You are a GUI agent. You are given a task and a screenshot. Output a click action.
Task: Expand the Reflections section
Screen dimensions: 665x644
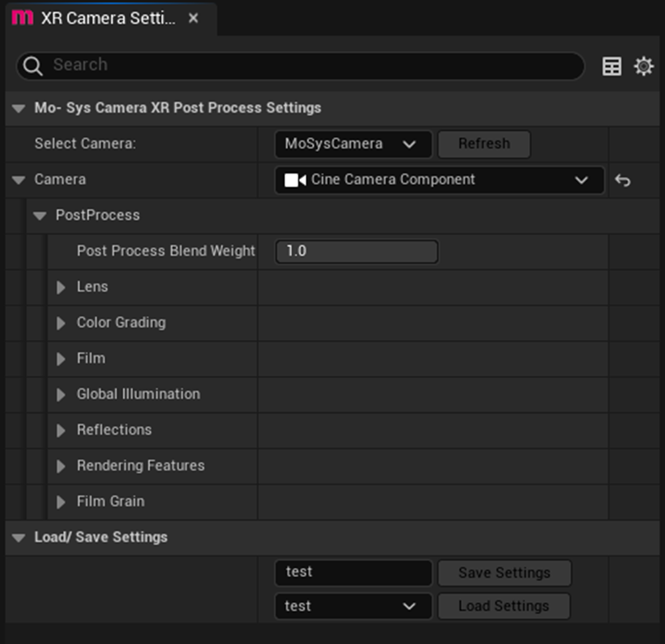[61, 430]
